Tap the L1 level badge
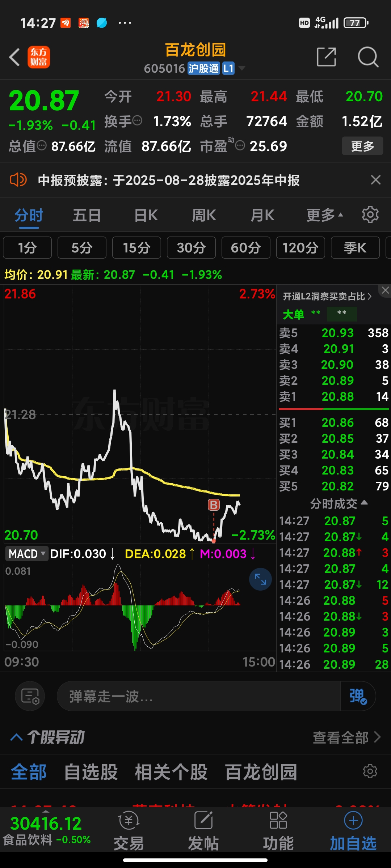Viewport: 391px width, 868px height. coord(228,68)
